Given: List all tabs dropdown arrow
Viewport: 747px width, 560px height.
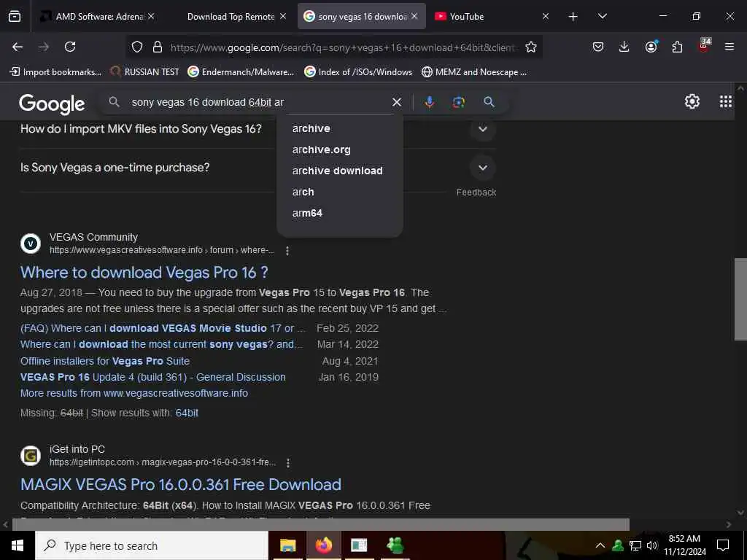Looking at the screenshot, I should tap(602, 16).
